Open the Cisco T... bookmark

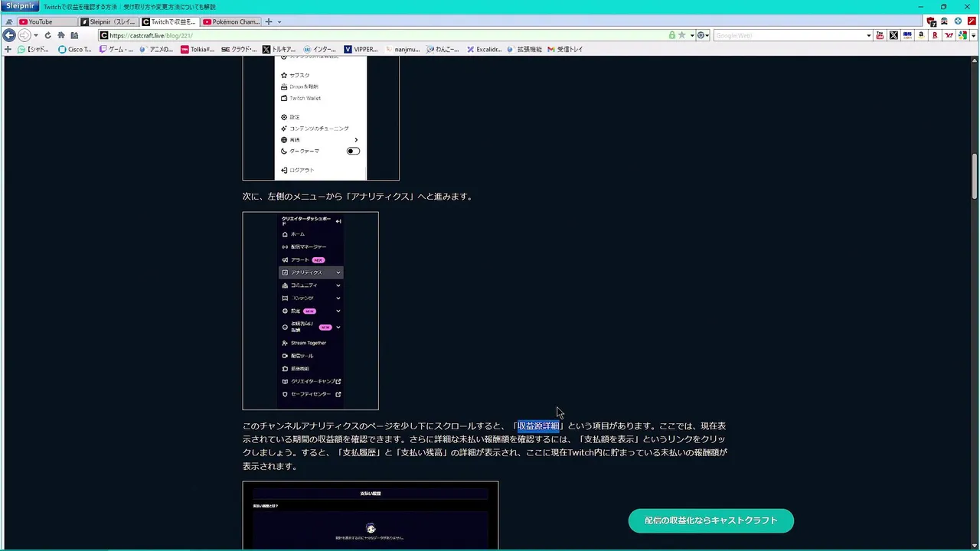point(75,49)
